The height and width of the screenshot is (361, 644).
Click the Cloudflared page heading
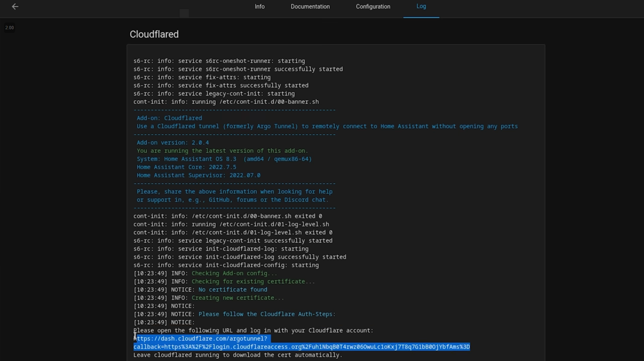click(x=154, y=34)
